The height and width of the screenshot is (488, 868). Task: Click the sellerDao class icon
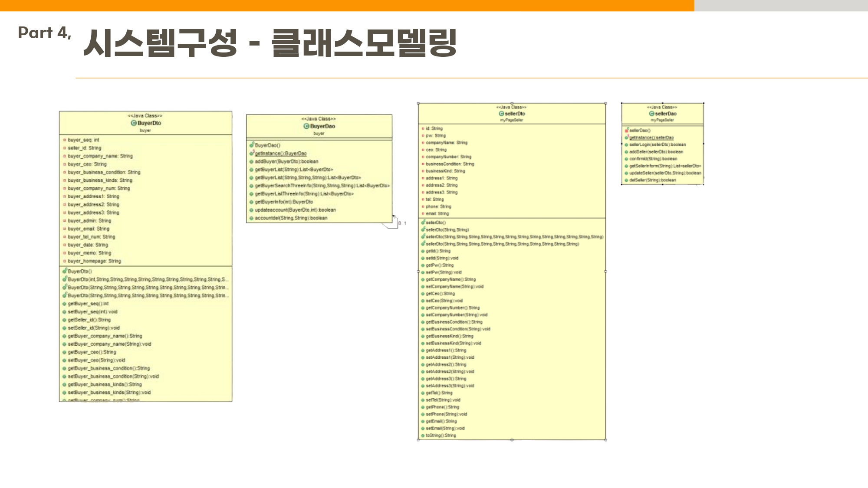coord(651,114)
